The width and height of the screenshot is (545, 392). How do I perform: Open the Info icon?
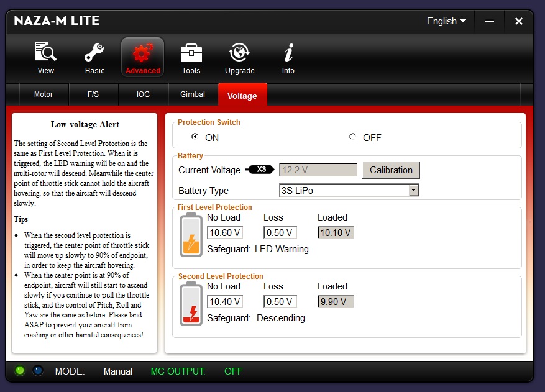[x=288, y=52]
